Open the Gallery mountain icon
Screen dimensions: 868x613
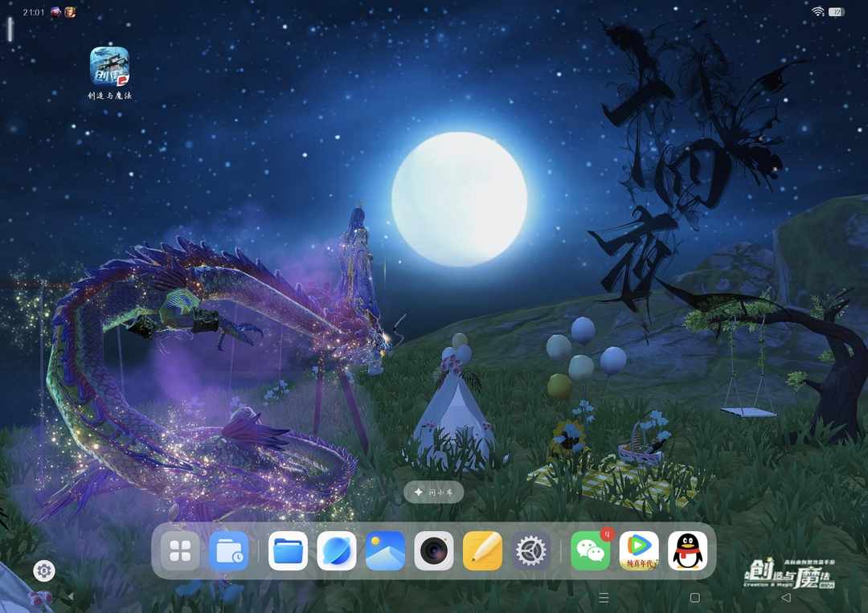click(x=385, y=551)
